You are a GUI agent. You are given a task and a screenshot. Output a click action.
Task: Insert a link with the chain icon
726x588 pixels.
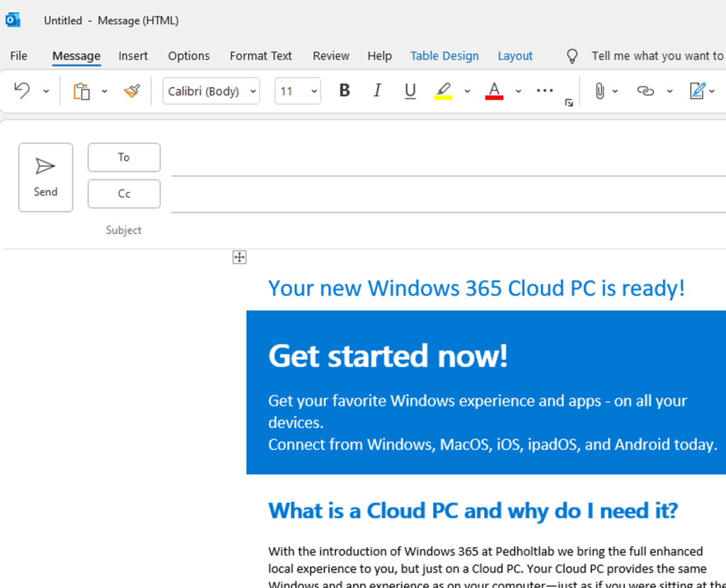(x=645, y=91)
